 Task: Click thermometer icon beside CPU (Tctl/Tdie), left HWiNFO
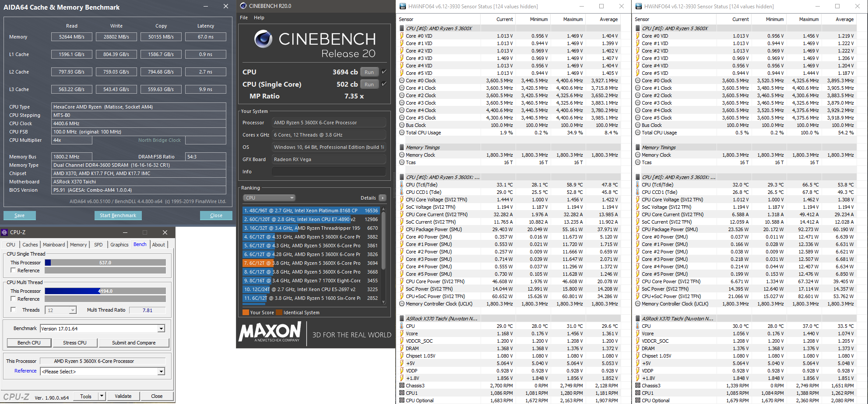[402, 185]
